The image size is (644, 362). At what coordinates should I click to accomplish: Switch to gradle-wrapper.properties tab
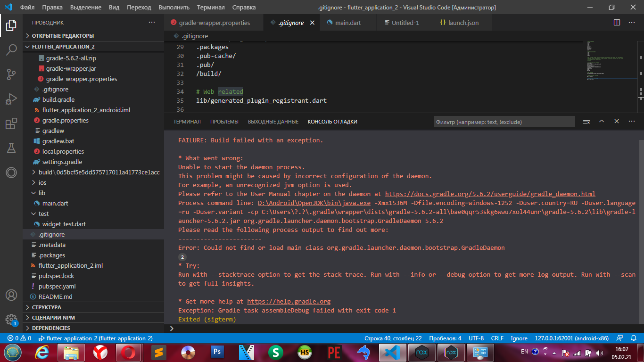215,23
